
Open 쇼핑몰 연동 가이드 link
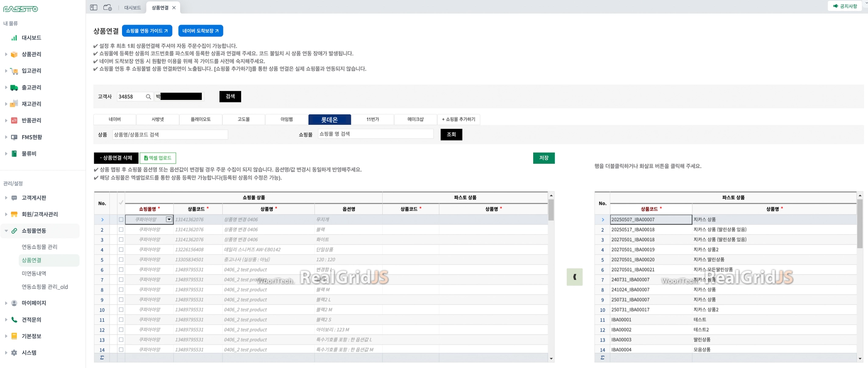pos(147,31)
